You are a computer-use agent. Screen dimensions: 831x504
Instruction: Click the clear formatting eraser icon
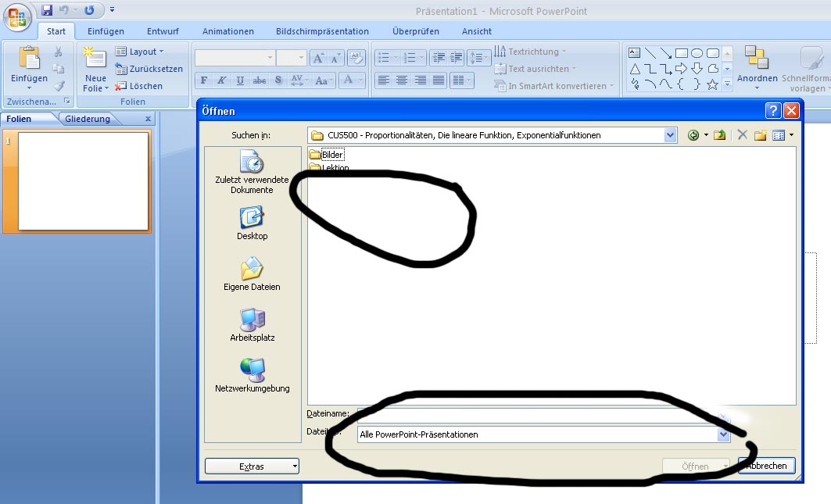point(356,57)
